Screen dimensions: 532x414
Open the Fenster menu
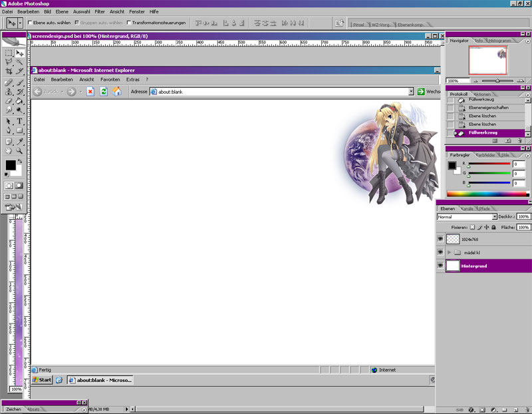[137, 11]
